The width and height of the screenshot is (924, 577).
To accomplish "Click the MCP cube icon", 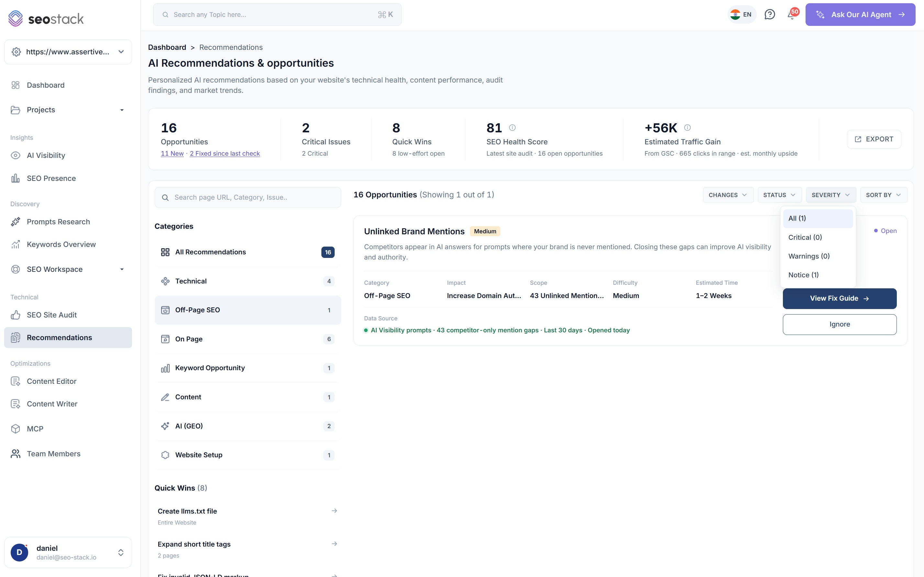I will point(15,429).
